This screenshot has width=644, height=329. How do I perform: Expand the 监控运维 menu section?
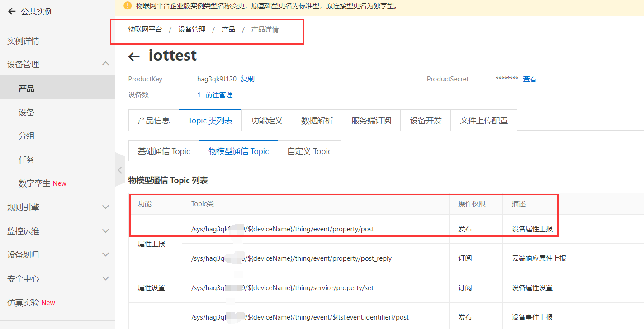click(105, 231)
